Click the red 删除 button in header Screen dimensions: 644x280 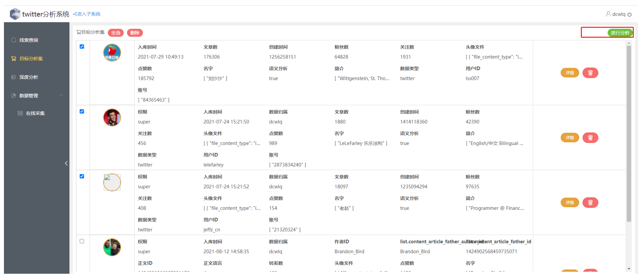click(135, 33)
